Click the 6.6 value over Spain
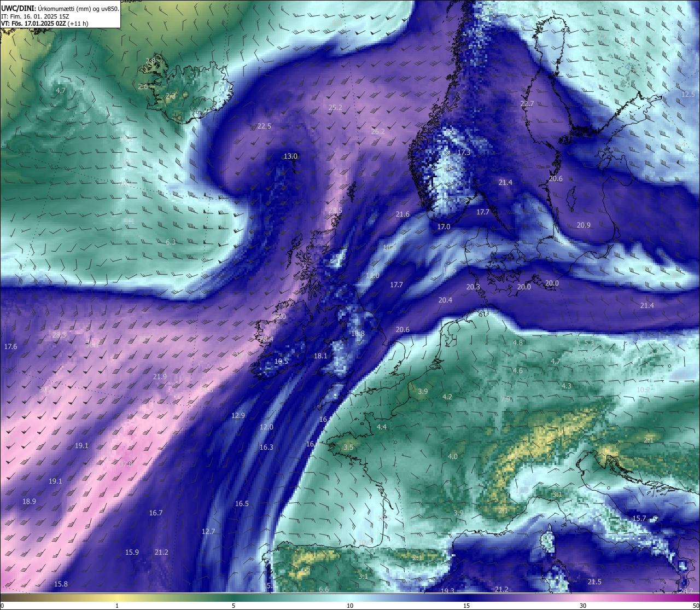700x610 pixels. (x=324, y=590)
